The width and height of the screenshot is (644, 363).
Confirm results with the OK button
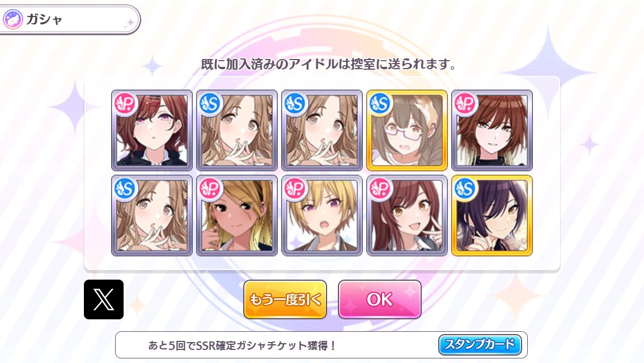[379, 299]
